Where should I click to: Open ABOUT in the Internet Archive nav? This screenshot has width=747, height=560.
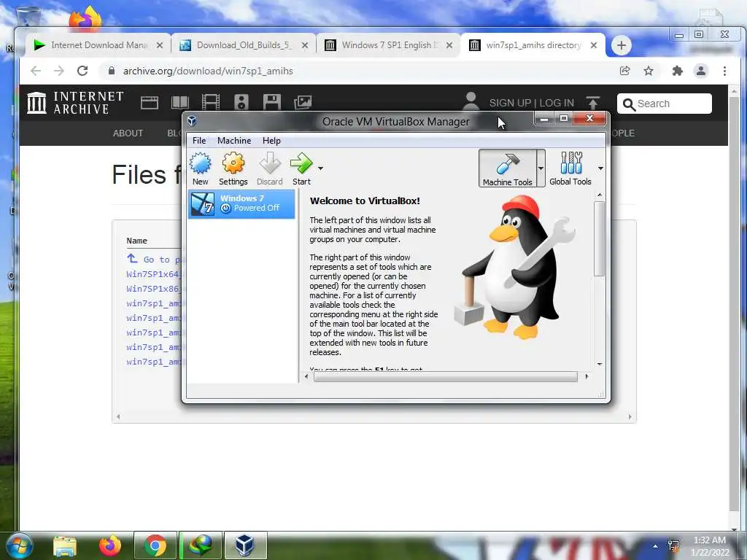point(128,133)
